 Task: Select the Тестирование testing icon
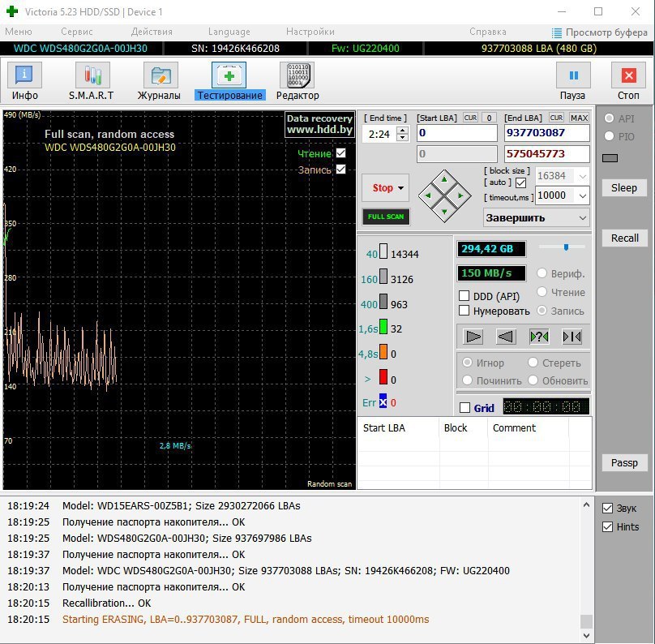pyautogui.click(x=229, y=75)
